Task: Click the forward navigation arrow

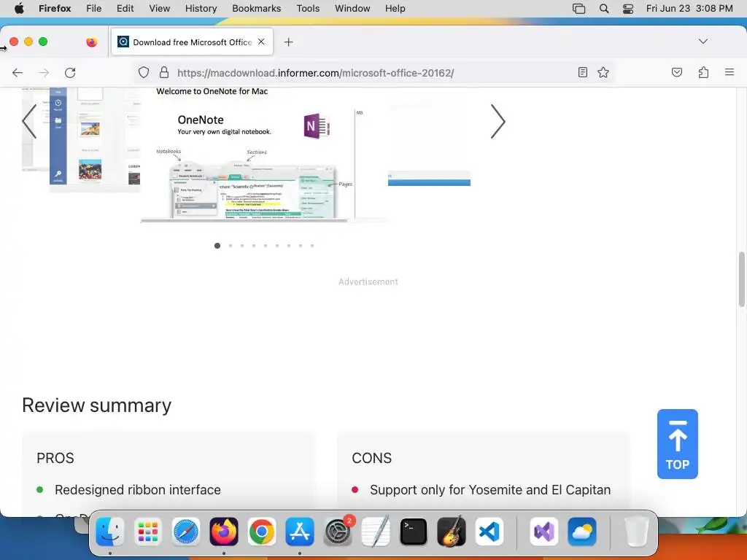Action: (44, 73)
